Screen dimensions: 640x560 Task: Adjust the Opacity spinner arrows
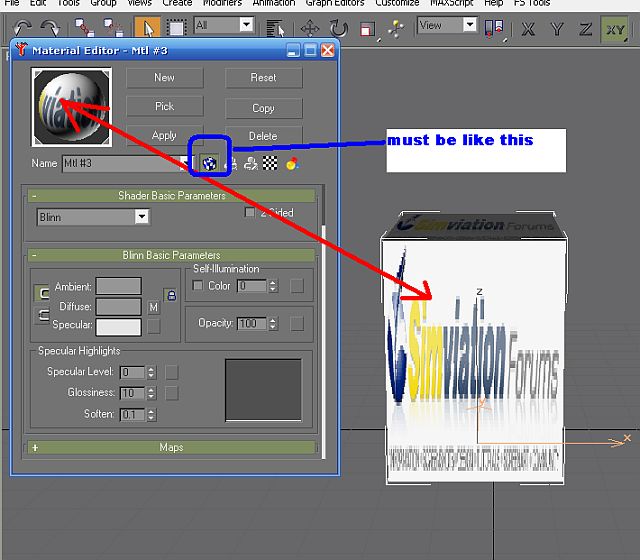click(273, 324)
